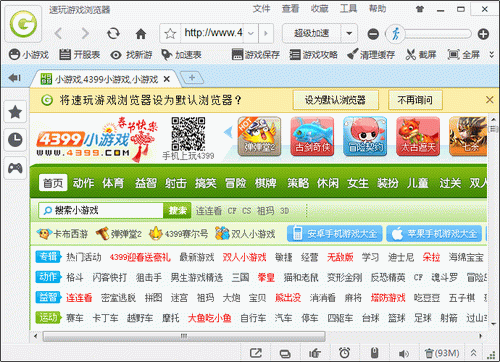This screenshot has height=362, width=500.
Task: Open 苹果手机游戏大全 banner
Action: [x=435, y=234]
